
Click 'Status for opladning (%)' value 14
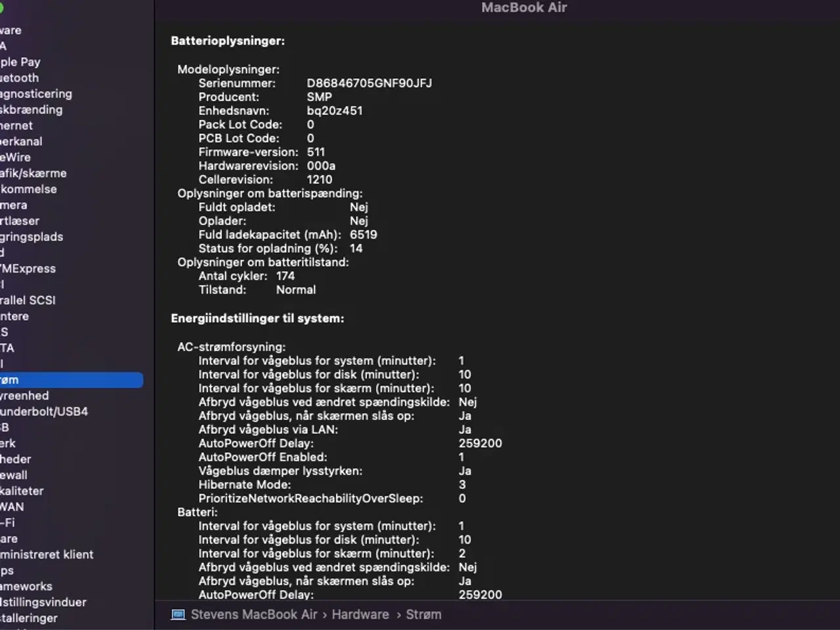[x=356, y=249]
